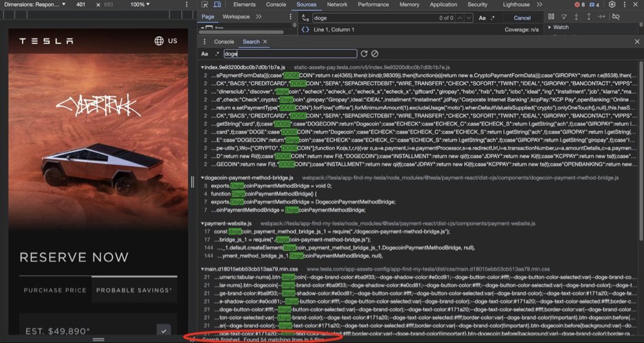The width and height of the screenshot is (644, 343).
Task: Step out of current function
Action: tap(589, 16)
